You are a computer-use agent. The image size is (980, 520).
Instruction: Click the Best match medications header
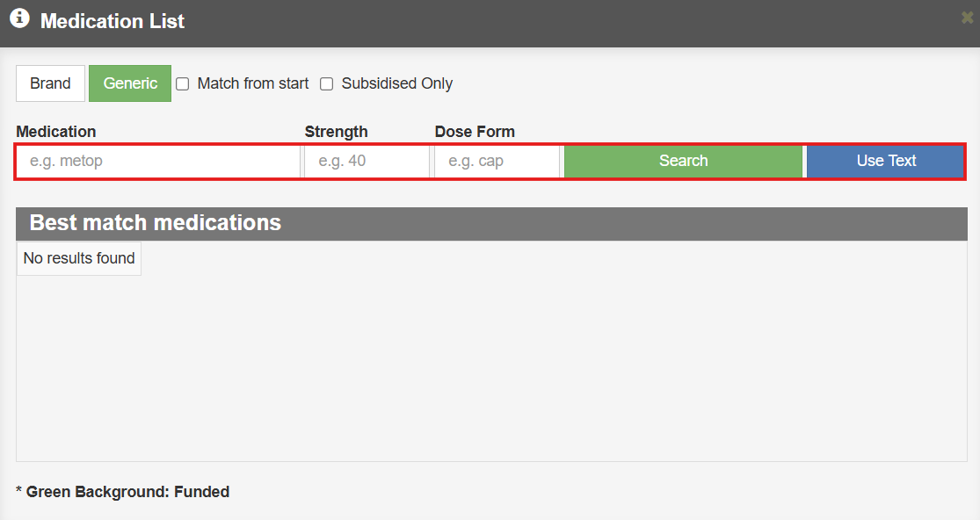coord(156,223)
